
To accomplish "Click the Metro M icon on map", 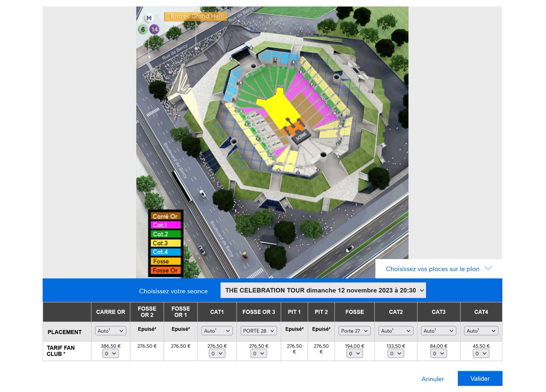I will 148,18.
